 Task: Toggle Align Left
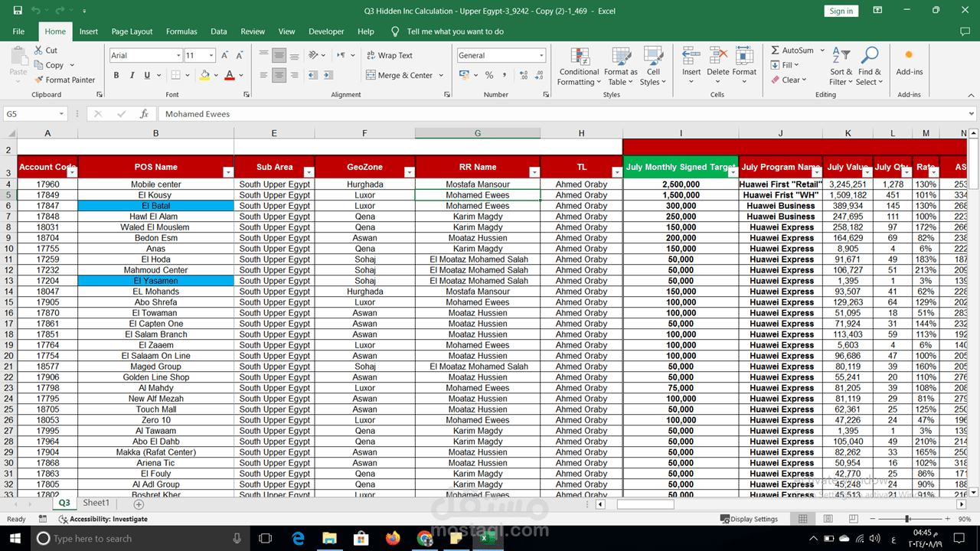tap(264, 75)
